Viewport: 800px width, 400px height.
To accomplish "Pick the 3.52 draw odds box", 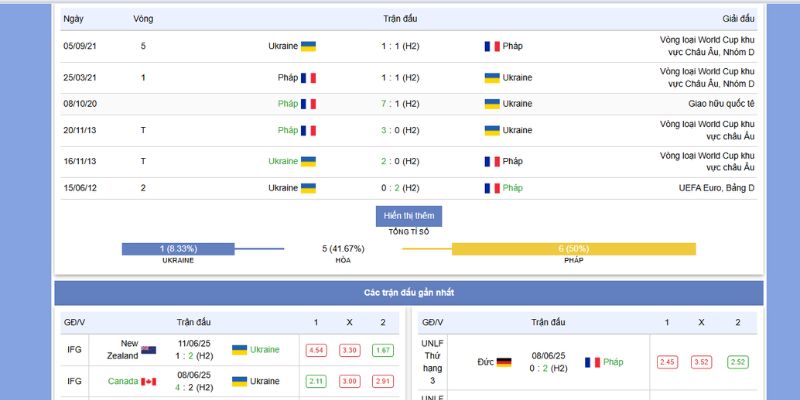I will pyautogui.click(x=701, y=362).
